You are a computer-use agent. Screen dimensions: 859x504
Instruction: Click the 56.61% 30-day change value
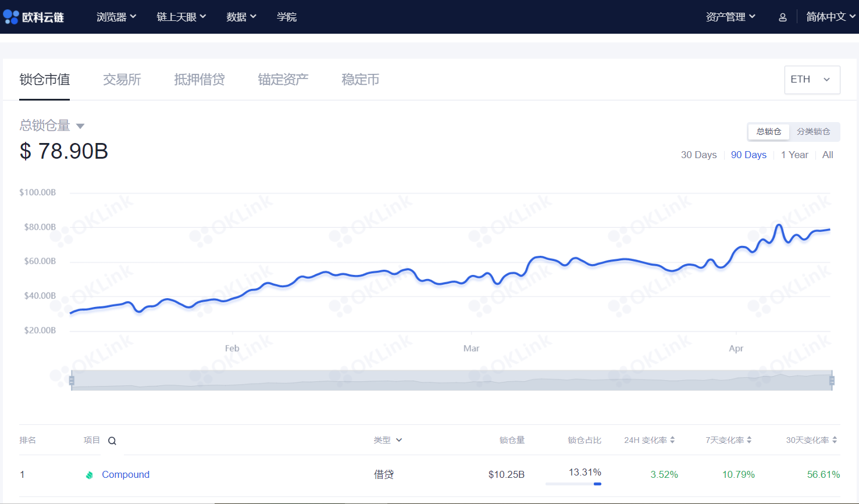pos(824,474)
